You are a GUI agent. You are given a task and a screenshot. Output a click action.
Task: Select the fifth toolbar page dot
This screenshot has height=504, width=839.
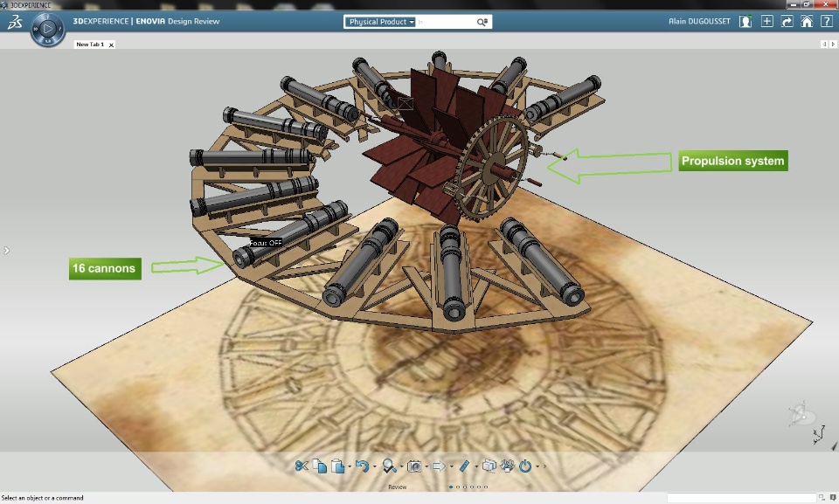click(x=479, y=487)
